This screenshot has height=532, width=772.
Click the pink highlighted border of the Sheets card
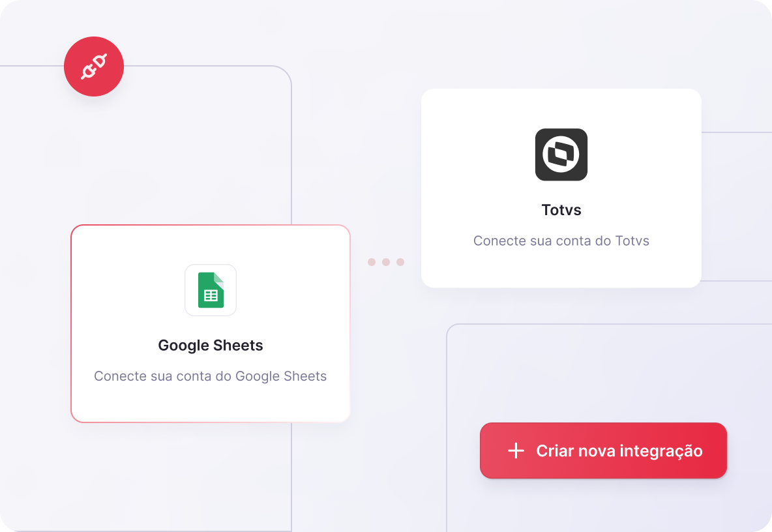click(71, 324)
